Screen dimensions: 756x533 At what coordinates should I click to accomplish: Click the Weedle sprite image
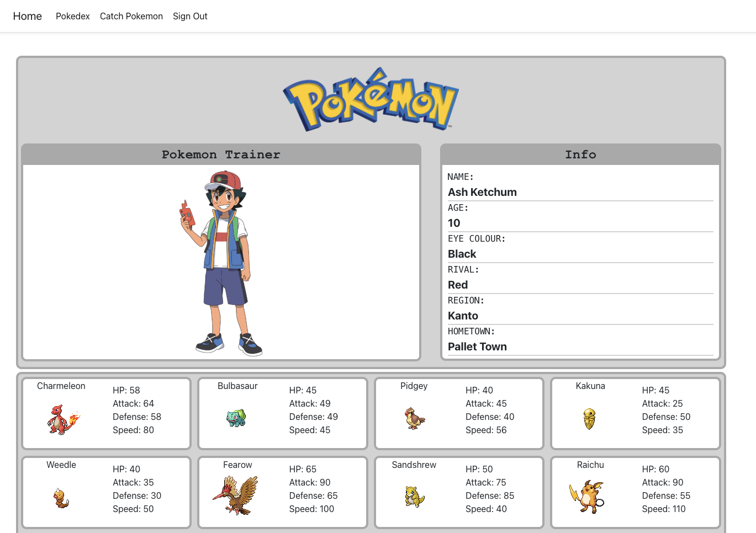click(61, 498)
